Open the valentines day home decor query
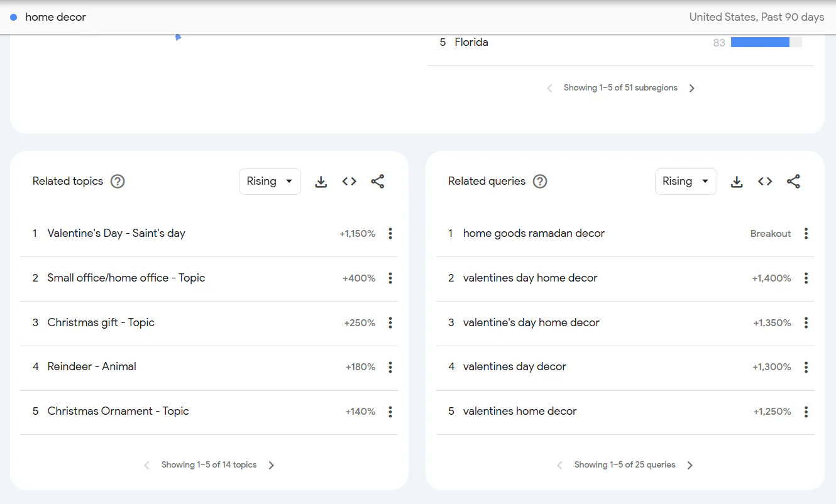Screen dimensions: 836x504 click(530, 278)
